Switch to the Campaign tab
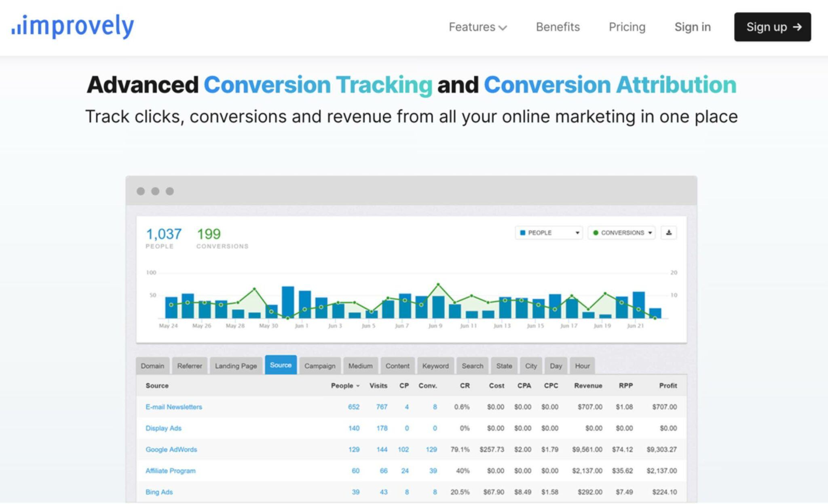 pyautogui.click(x=320, y=365)
